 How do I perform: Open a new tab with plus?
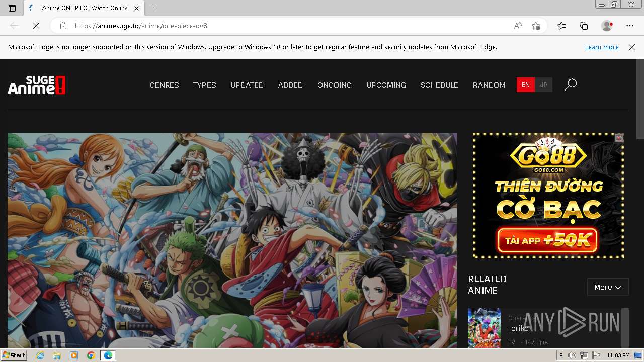tap(153, 8)
